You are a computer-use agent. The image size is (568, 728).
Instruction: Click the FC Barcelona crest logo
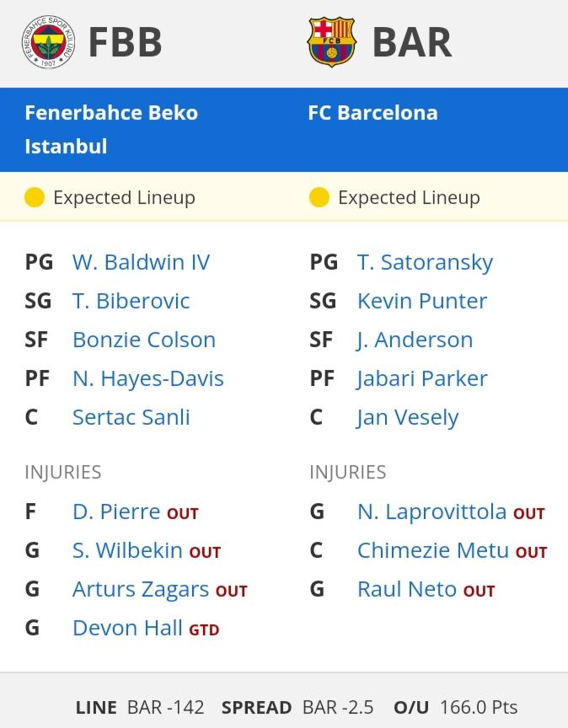click(x=331, y=42)
